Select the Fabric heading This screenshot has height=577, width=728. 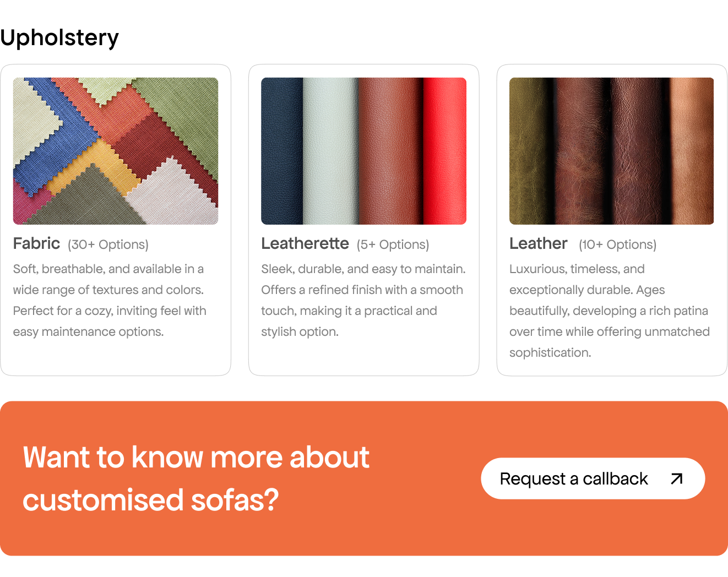point(36,243)
